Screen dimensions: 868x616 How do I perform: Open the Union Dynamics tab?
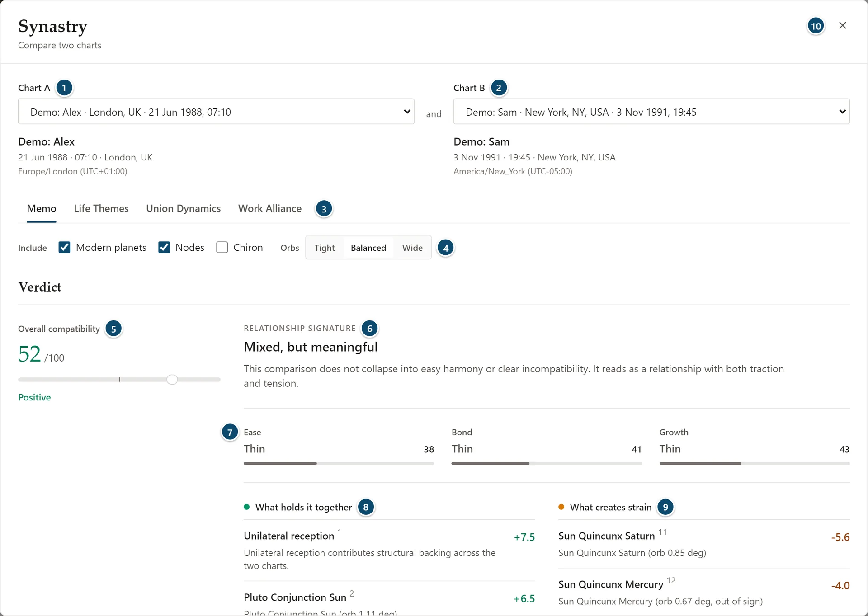pyautogui.click(x=183, y=208)
